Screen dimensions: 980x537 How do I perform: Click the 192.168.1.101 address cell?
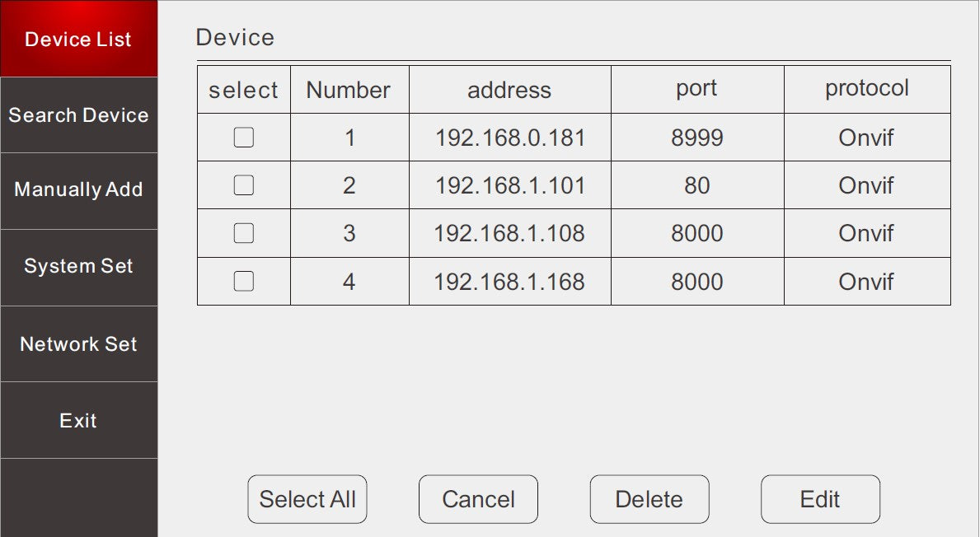pos(510,185)
